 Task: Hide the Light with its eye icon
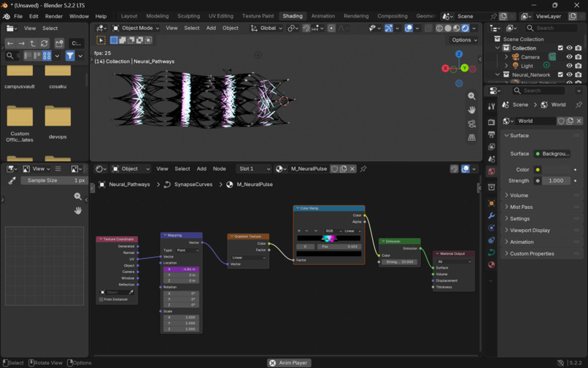[569, 66]
